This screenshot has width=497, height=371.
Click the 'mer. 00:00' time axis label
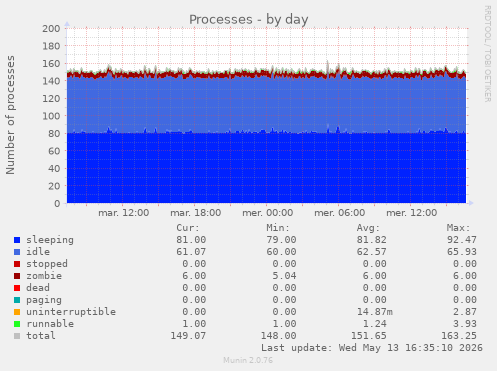[268, 213]
